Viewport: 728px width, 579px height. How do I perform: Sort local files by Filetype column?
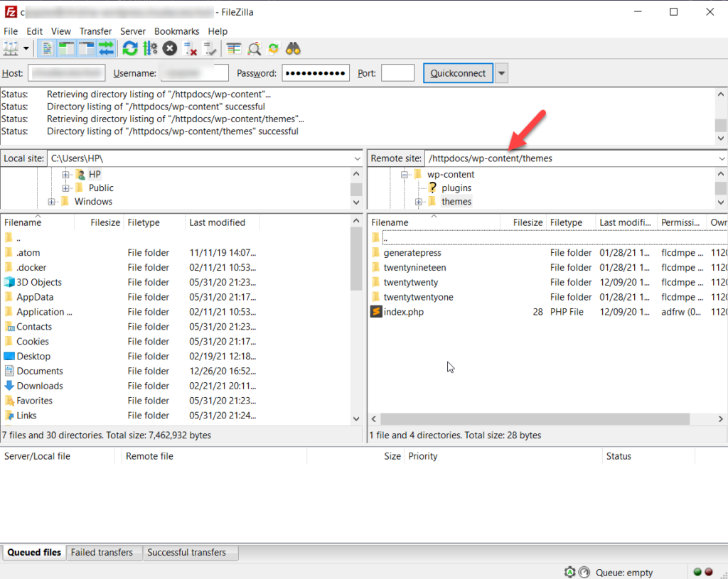click(x=154, y=222)
